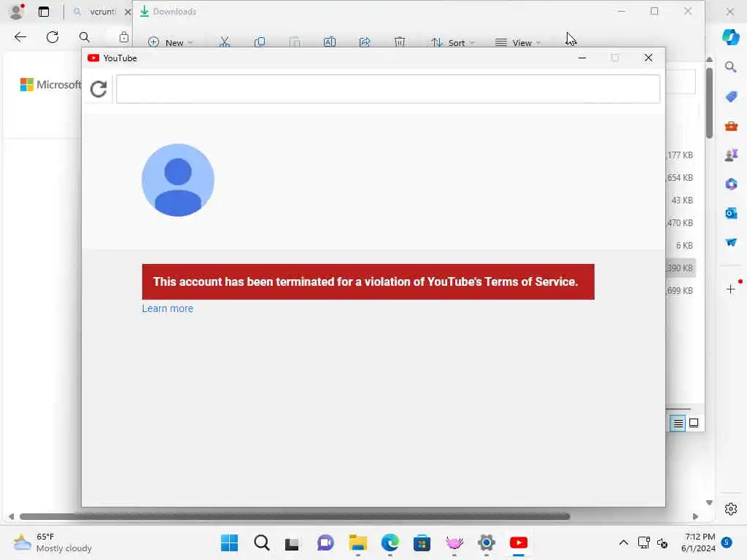Reload the YouTube app page
The width and height of the screenshot is (747, 560).
[98, 88]
